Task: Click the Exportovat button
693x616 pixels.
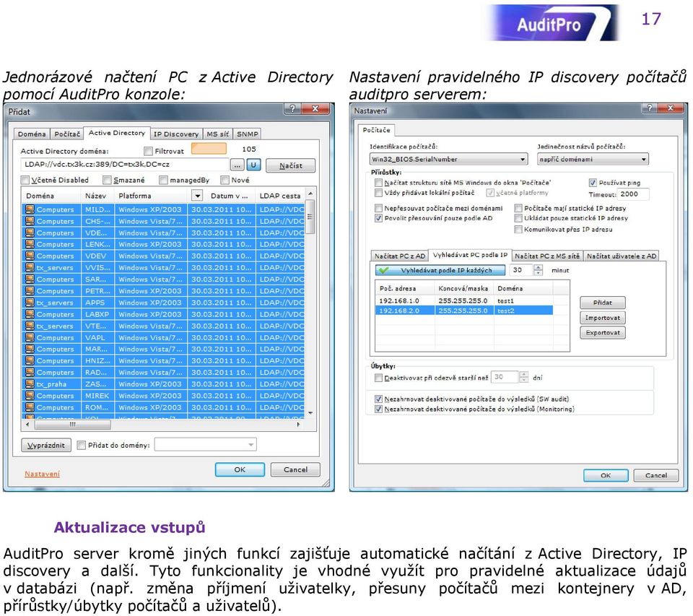Action: coord(603,332)
